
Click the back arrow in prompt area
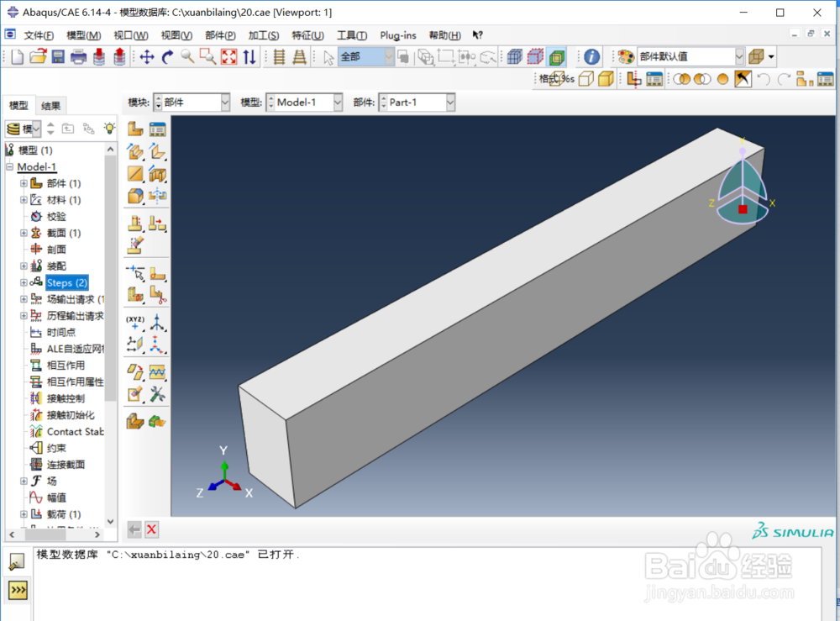[x=134, y=530]
